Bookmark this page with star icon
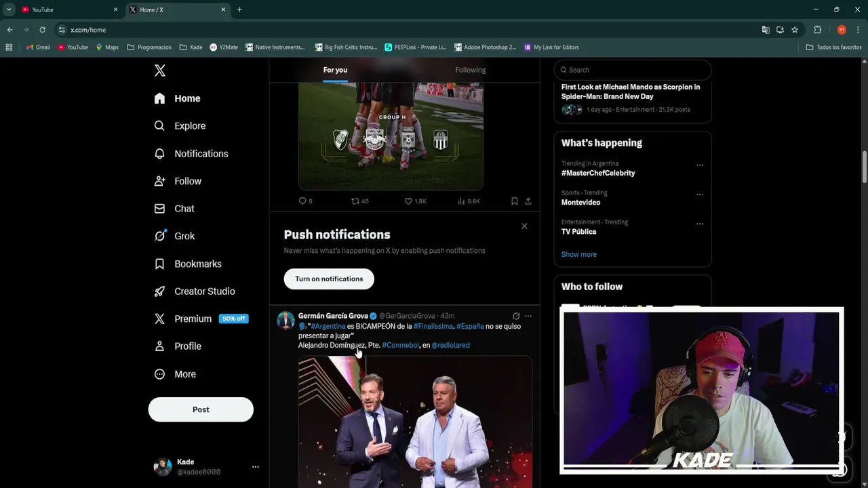 click(795, 30)
